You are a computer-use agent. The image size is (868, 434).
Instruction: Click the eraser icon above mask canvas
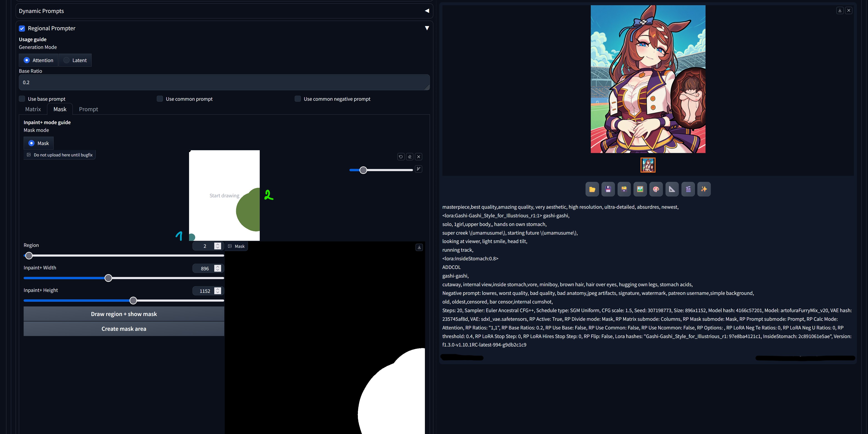coord(410,156)
